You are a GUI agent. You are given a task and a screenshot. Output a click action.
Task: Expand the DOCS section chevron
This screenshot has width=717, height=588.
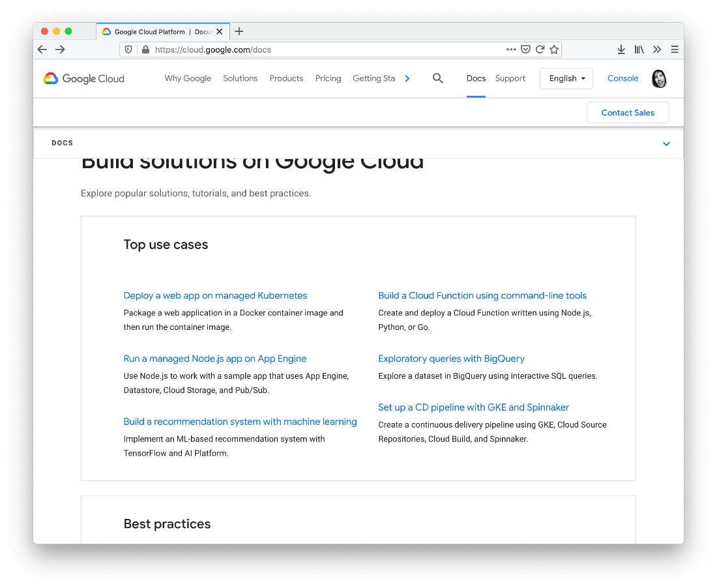coord(666,143)
